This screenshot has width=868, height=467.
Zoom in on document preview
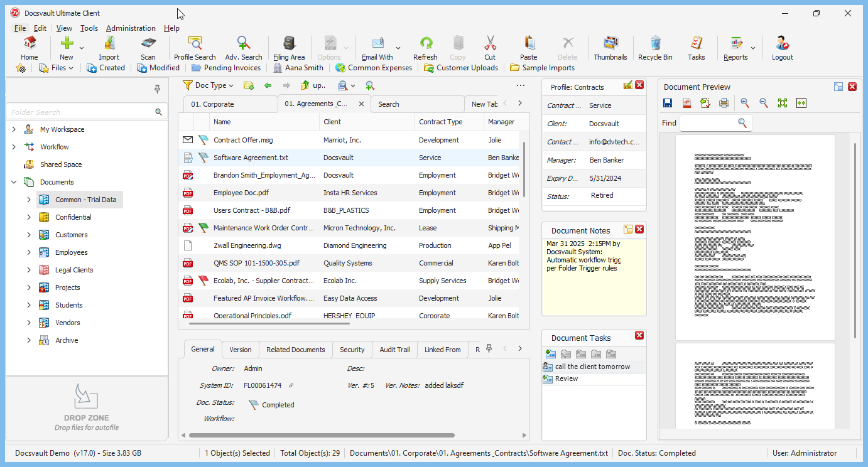(x=745, y=103)
